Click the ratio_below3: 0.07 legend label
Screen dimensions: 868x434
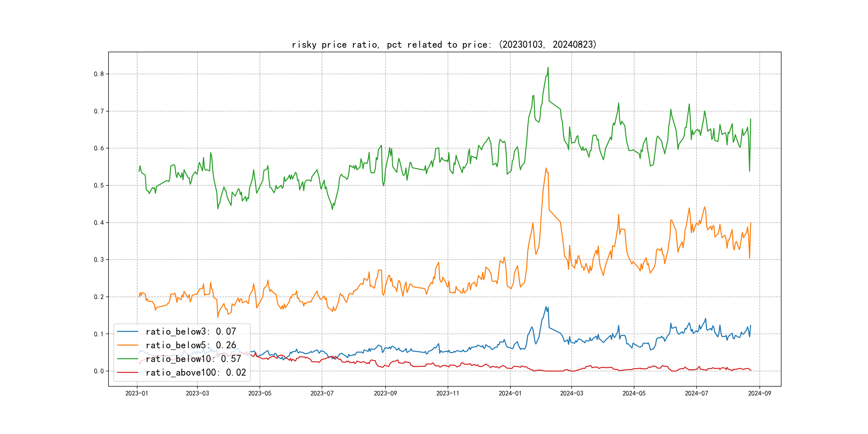point(191,332)
